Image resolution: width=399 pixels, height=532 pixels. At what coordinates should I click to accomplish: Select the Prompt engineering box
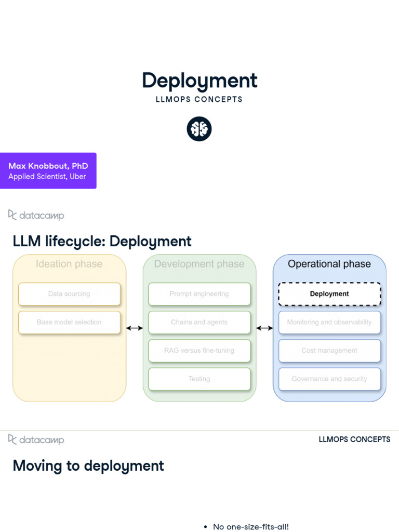(x=199, y=294)
